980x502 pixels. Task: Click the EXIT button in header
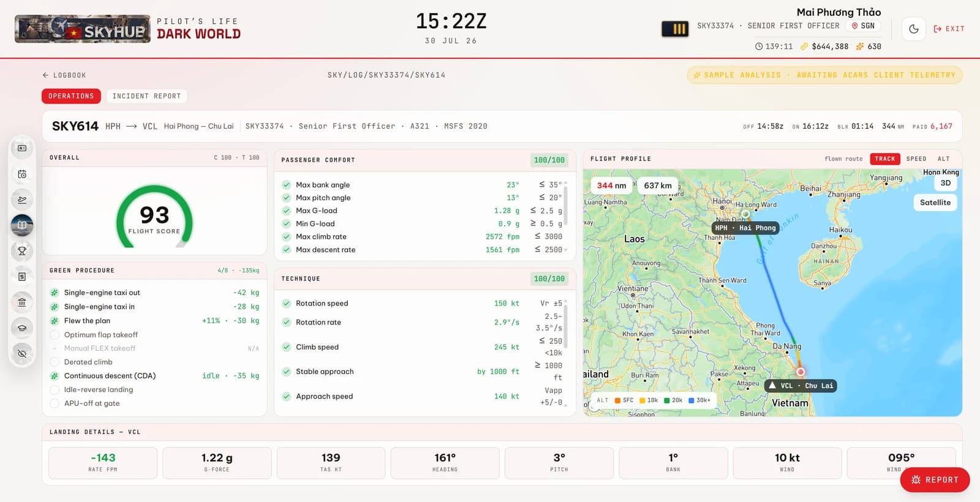pos(949,29)
